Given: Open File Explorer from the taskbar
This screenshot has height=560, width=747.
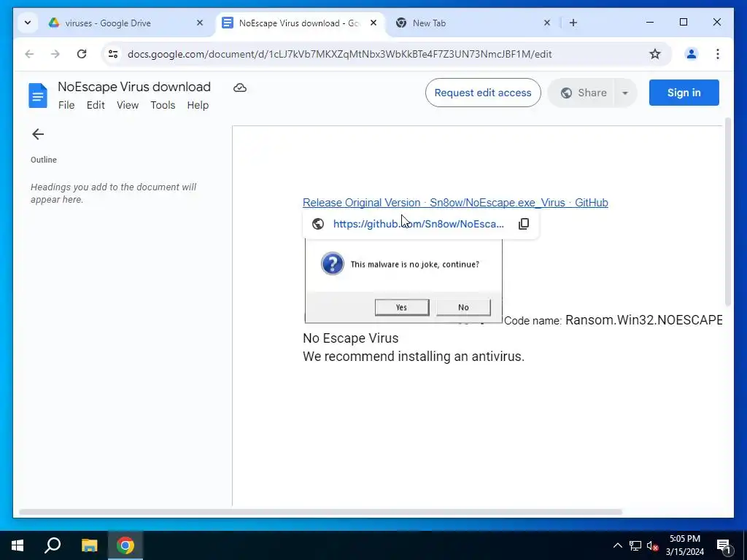Looking at the screenshot, I should point(89,545).
